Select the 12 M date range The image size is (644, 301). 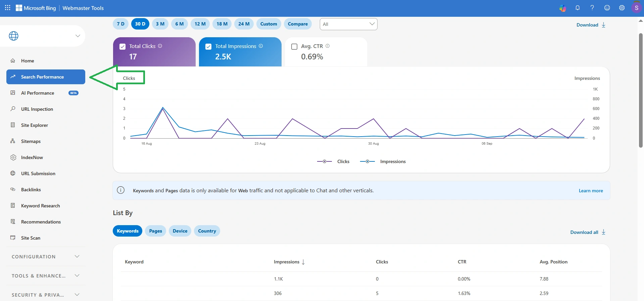coord(200,24)
